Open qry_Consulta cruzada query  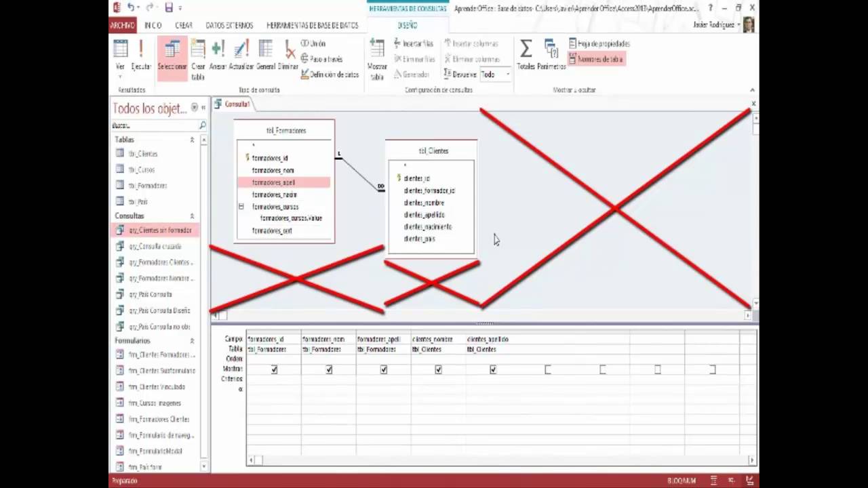pyautogui.click(x=157, y=246)
